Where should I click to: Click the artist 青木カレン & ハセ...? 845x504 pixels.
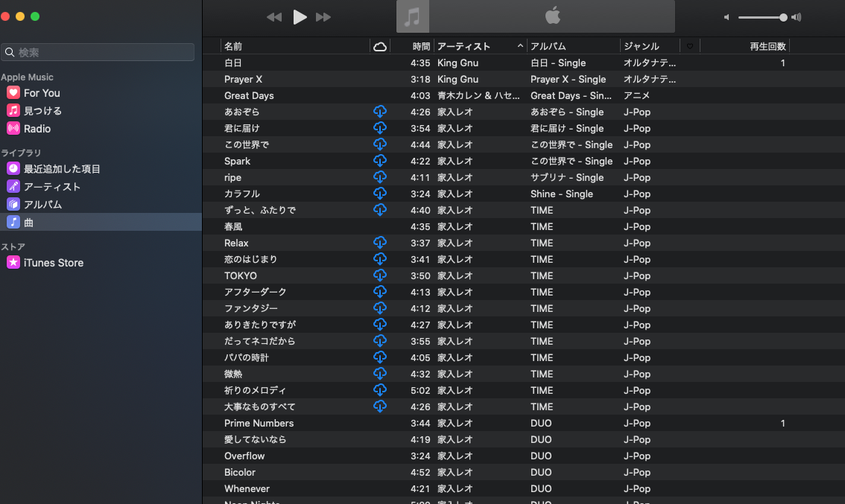pyautogui.click(x=478, y=95)
